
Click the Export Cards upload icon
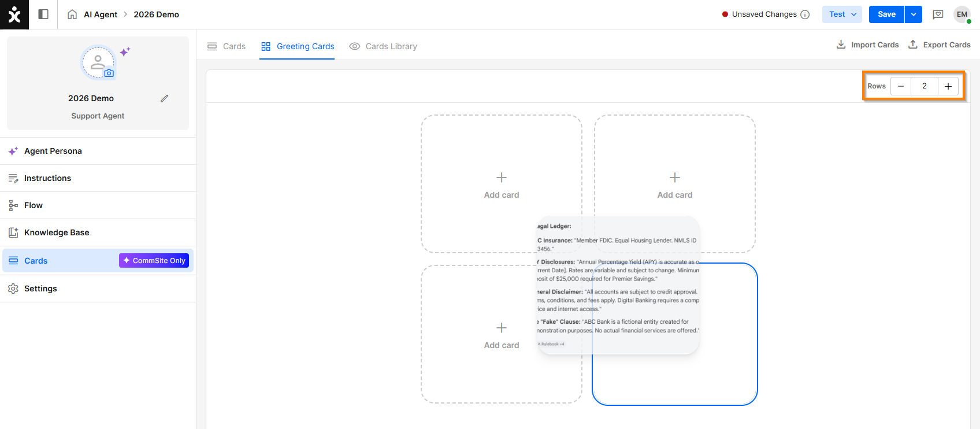pyautogui.click(x=913, y=45)
